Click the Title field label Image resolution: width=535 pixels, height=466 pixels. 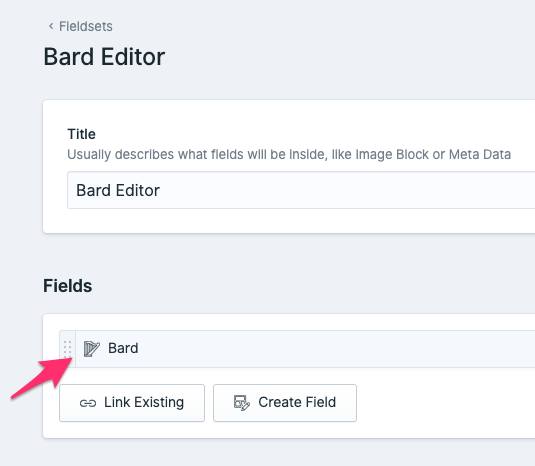81,134
